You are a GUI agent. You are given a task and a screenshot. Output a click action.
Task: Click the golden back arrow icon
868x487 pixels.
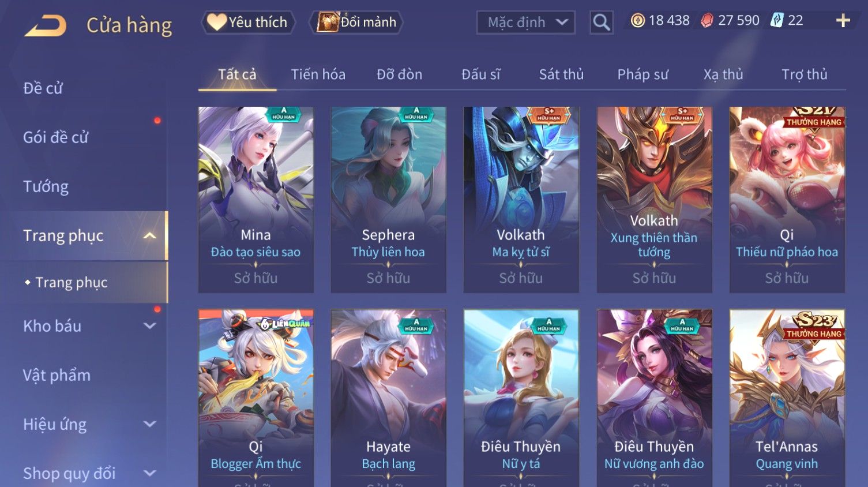click(x=45, y=25)
